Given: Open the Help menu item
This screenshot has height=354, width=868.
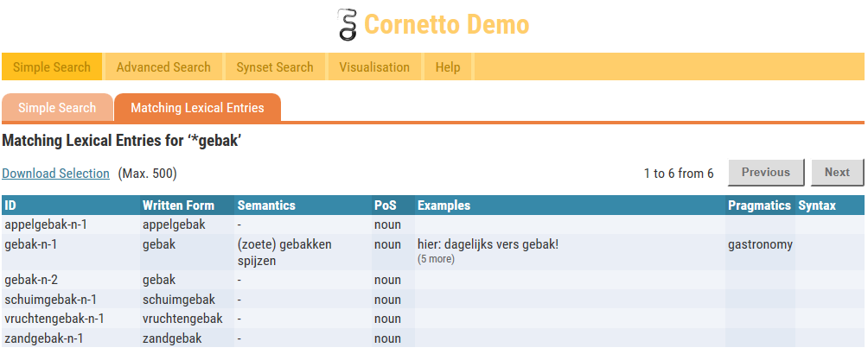Looking at the screenshot, I should pos(448,67).
